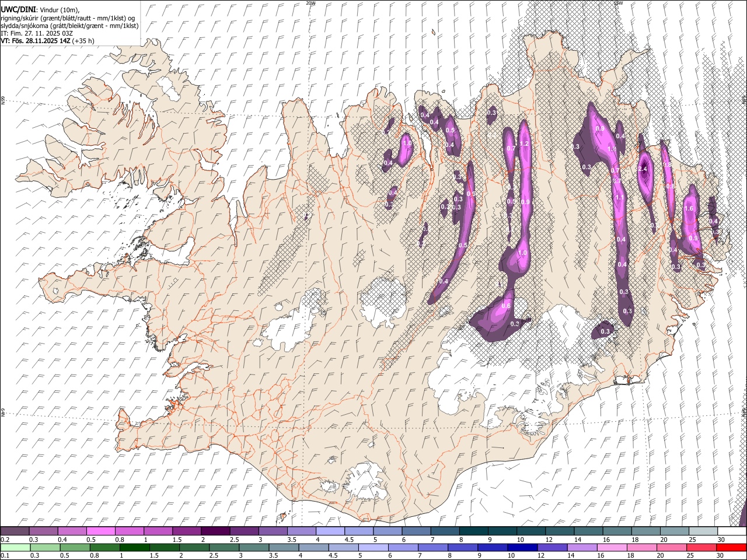Choose the snow legend swatch between 3 and 3.5
Screen dimensions: 747x560
coord(272,531)
